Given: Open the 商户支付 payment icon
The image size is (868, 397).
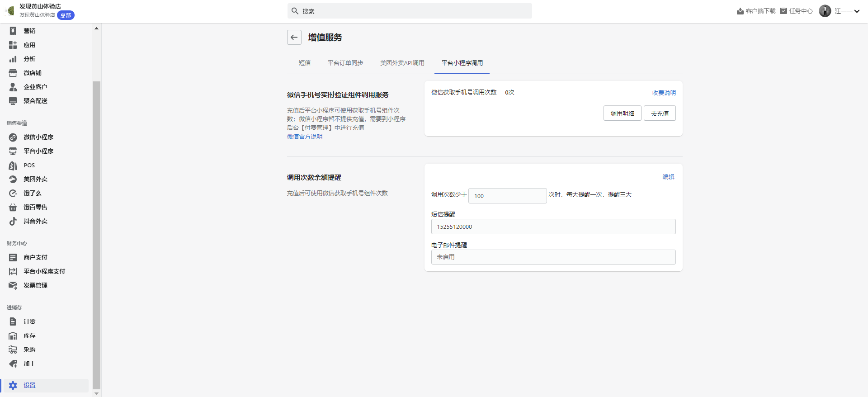Looking at the screenshot, I should pos(13,257).
